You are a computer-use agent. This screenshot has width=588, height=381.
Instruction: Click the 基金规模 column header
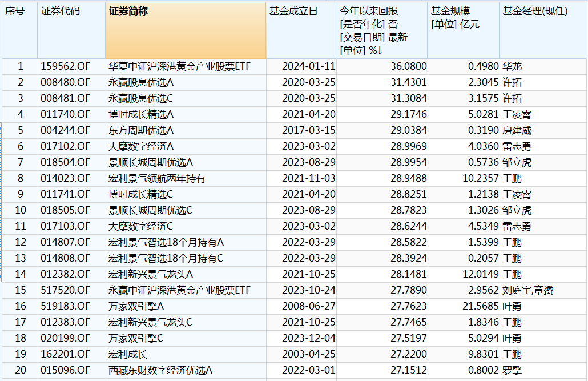pyautogui.click(x=463, y=31)
